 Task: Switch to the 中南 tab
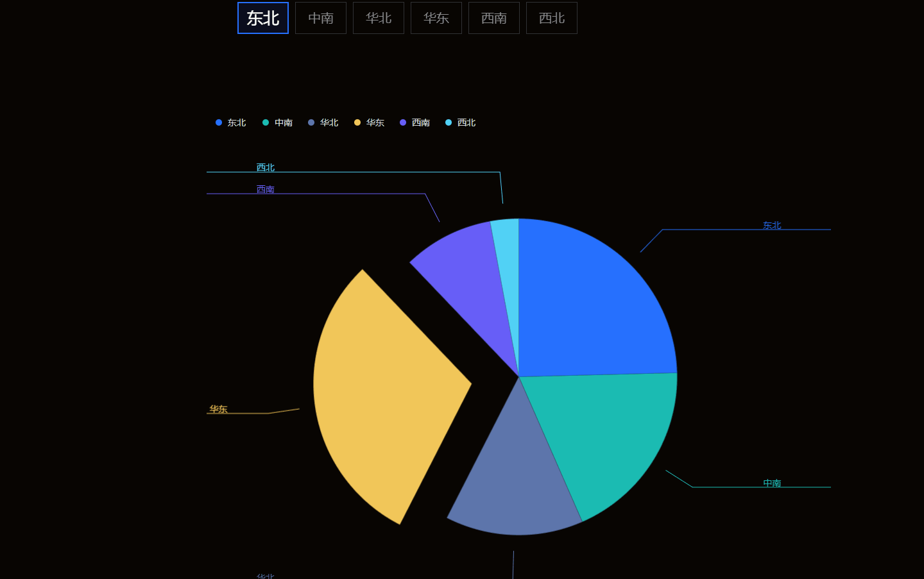320,18
